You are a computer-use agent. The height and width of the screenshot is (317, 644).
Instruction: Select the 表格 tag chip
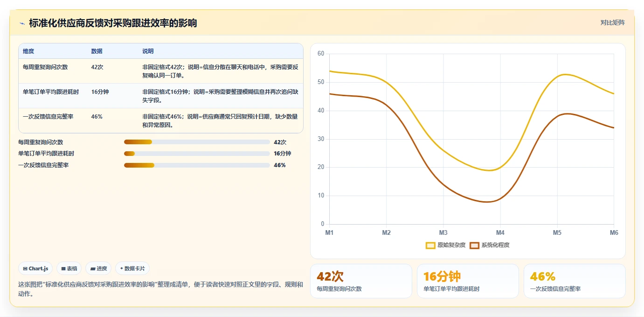click(x=69, y=268)
